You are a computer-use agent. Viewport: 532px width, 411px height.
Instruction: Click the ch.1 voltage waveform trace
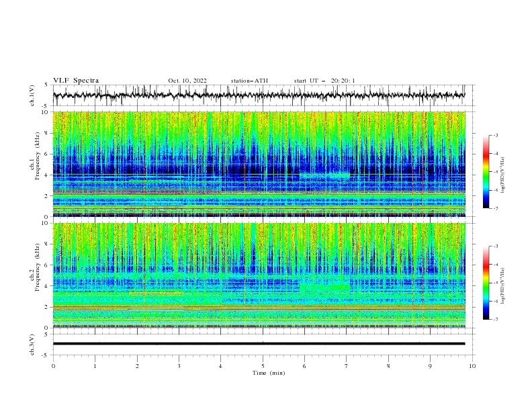(x=259, y=95)
